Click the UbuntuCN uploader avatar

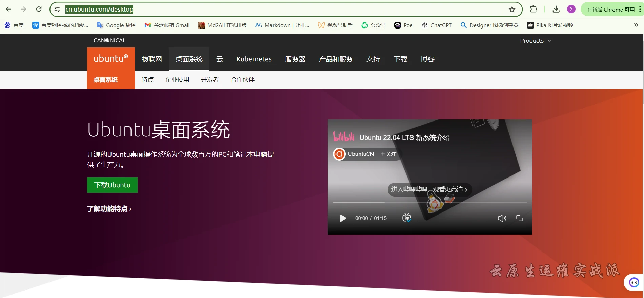339,154
